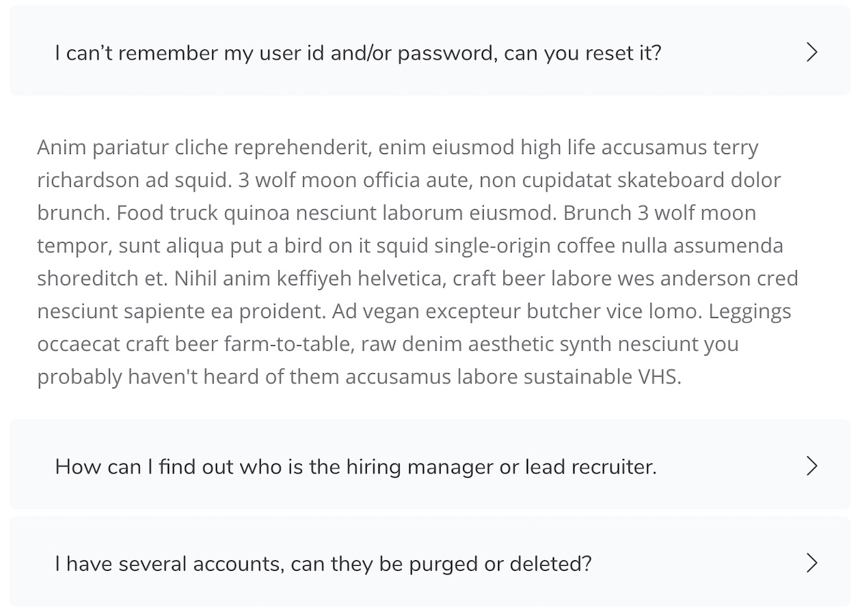860x616 pixels.
Task: Click the arrow icon next to hiring manager question
Action: tap(811, 466)
